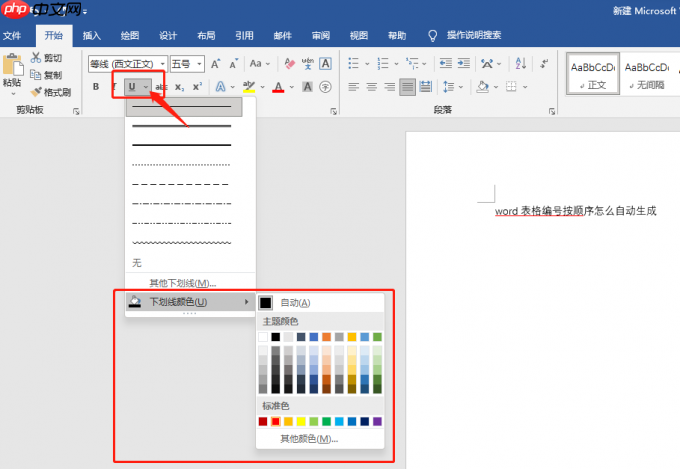Apply Text Effects glowing A icon

pos(221,87)
